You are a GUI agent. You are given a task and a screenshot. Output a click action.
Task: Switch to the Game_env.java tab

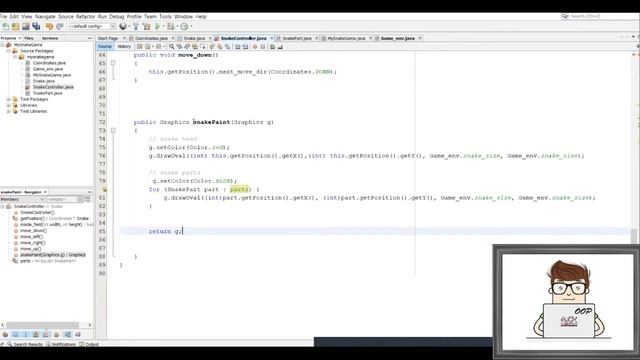point(398,38)
